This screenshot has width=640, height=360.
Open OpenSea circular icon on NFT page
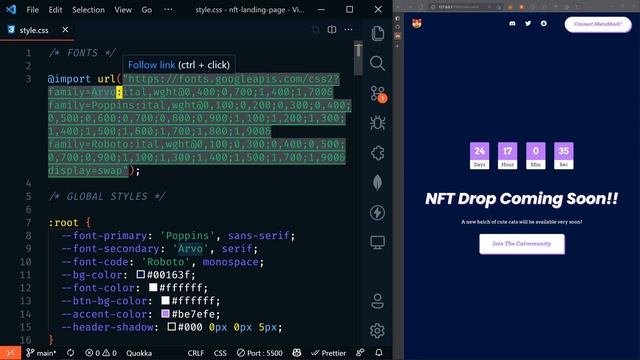(544, 24)
